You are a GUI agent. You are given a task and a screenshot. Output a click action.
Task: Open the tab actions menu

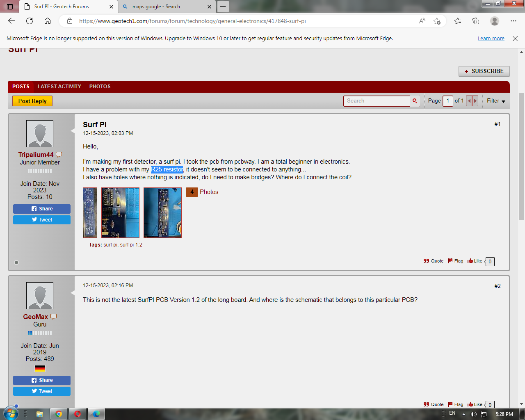coord(10,7)
